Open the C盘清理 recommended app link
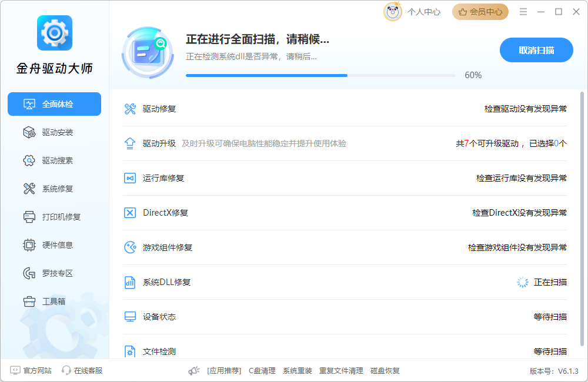Screen dimensions: 588x382 click(262, 371)
